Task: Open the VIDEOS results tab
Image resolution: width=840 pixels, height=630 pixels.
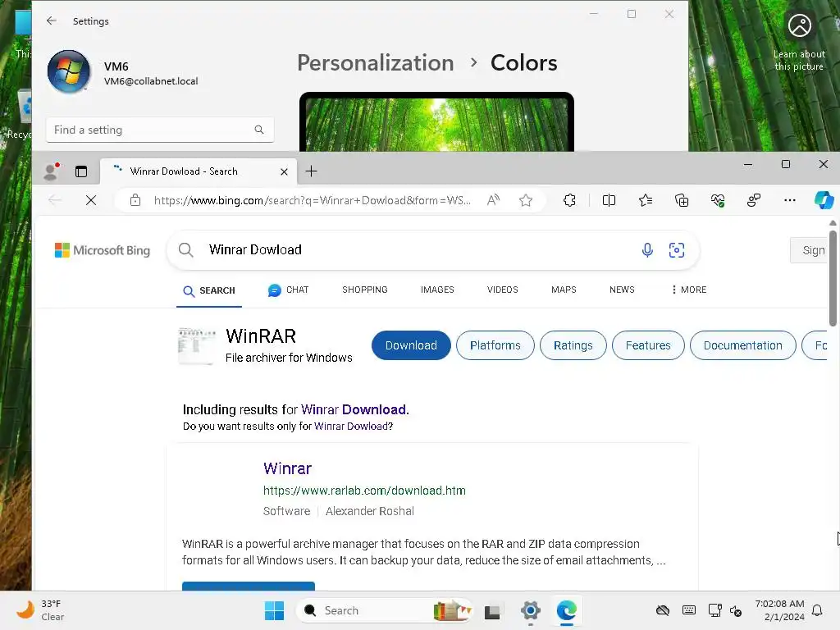Action: 503,290
